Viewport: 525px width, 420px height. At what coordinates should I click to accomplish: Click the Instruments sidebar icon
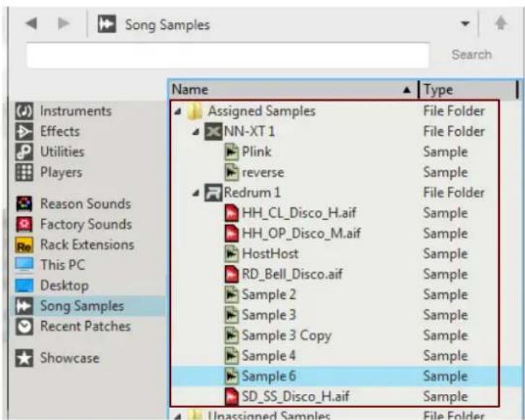point(24,111)
